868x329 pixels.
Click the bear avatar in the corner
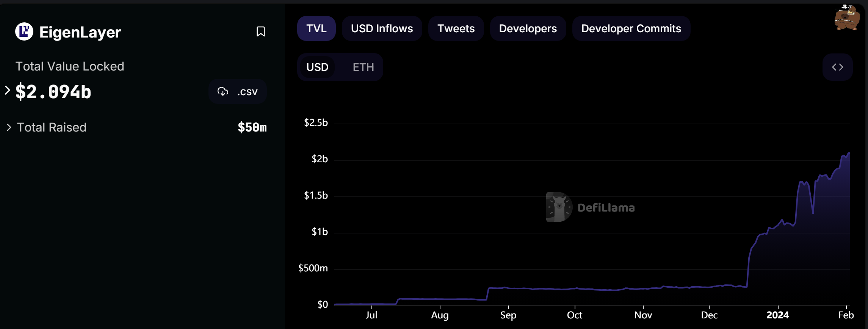click(847, 17)
